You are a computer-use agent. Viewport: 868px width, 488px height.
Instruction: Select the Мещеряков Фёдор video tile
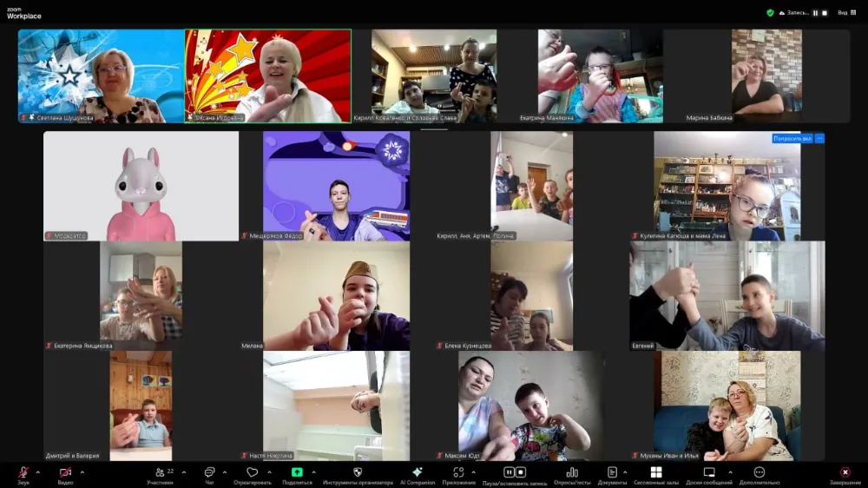point(337,186)
